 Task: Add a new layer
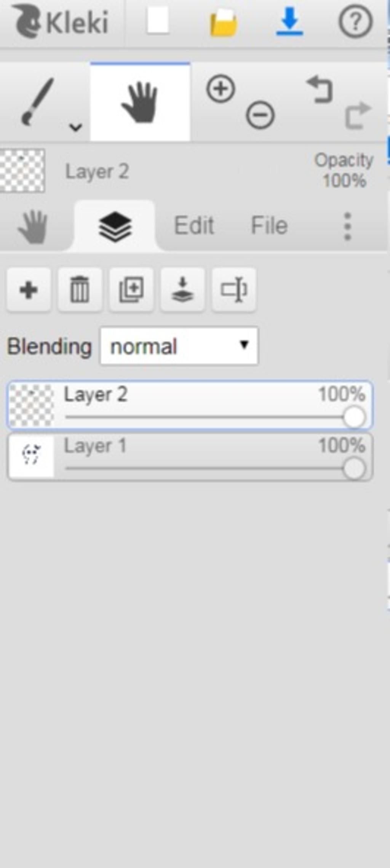click(x=29, y=290)
